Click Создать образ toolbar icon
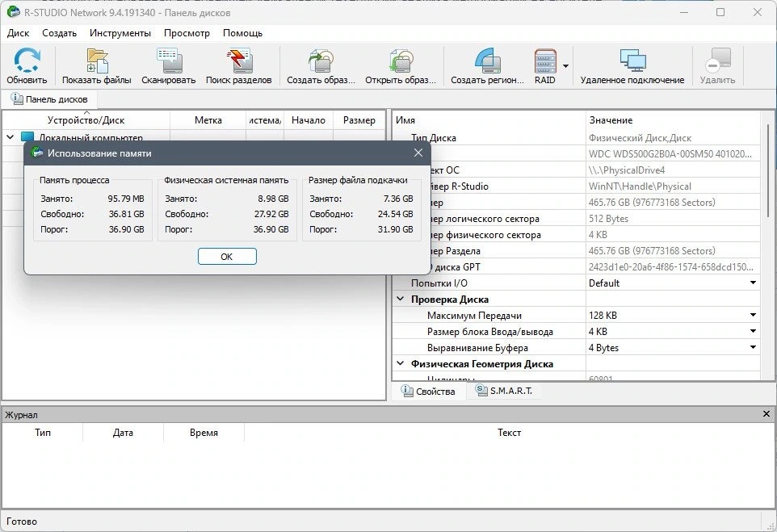Image resolution: width=777 pixels, height=532 pixels. point(321,61)
